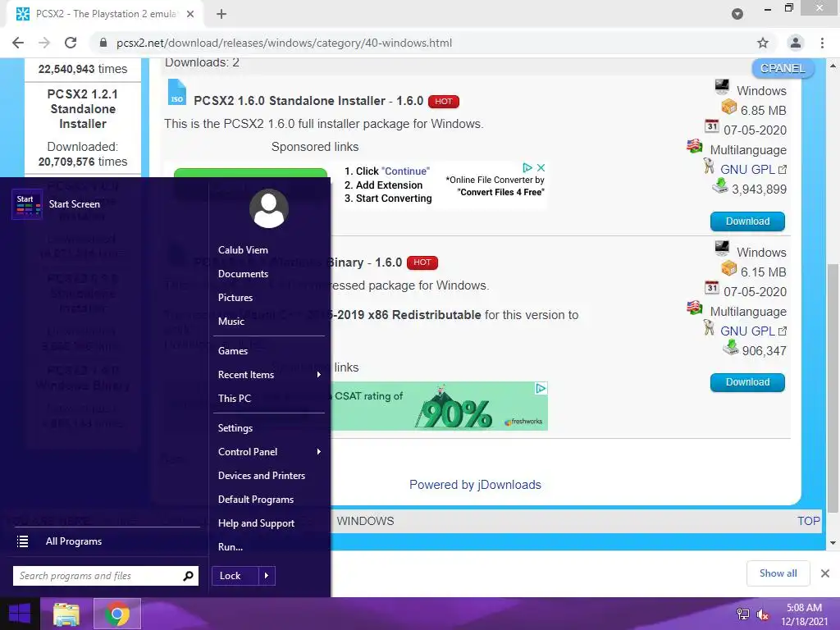Open the Chrome profile avatar icon
Image resolution: width=840 pixels, height=630 pixels.
796,43
